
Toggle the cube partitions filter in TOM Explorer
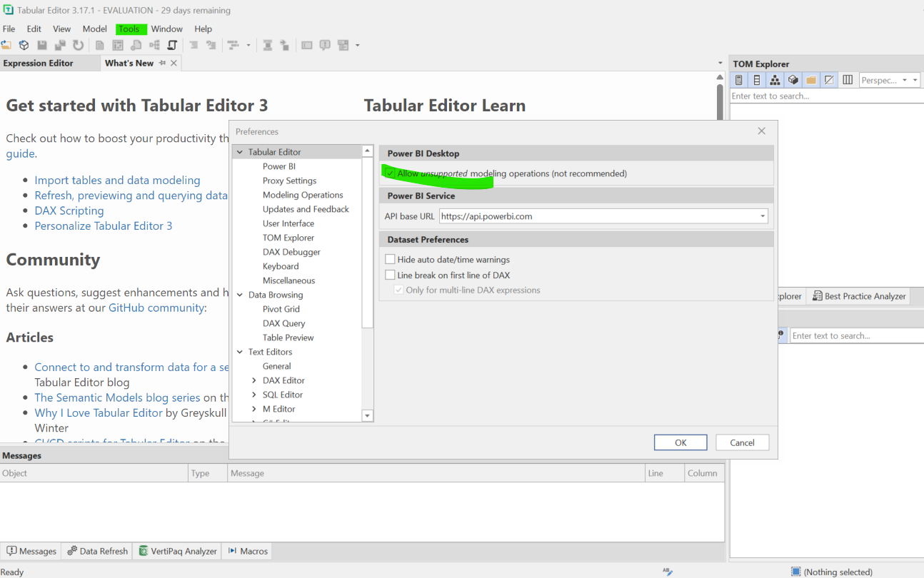[793, 80]
